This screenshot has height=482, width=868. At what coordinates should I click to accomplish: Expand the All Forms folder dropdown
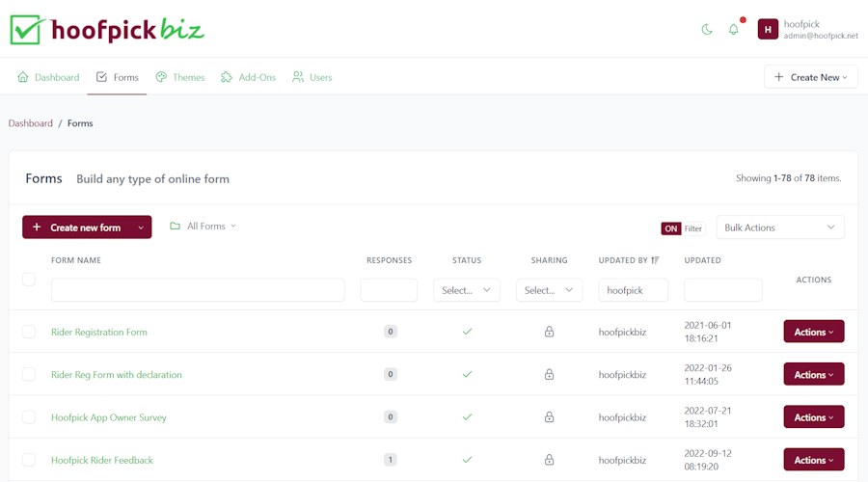click(x=203, y=227)
